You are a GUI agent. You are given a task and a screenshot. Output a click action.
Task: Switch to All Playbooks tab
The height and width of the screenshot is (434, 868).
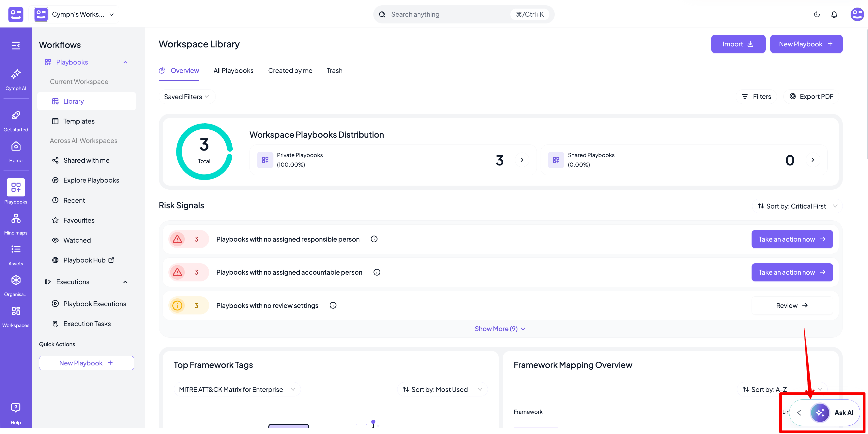click(x=234, y=70)
